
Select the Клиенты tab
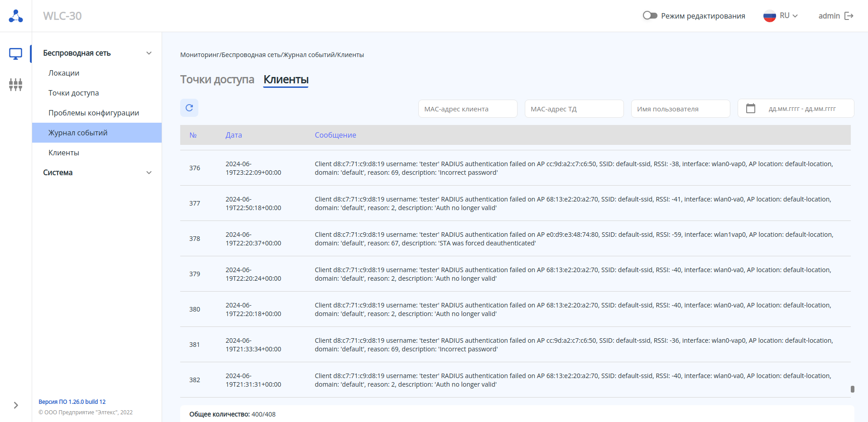click(286, 79)
